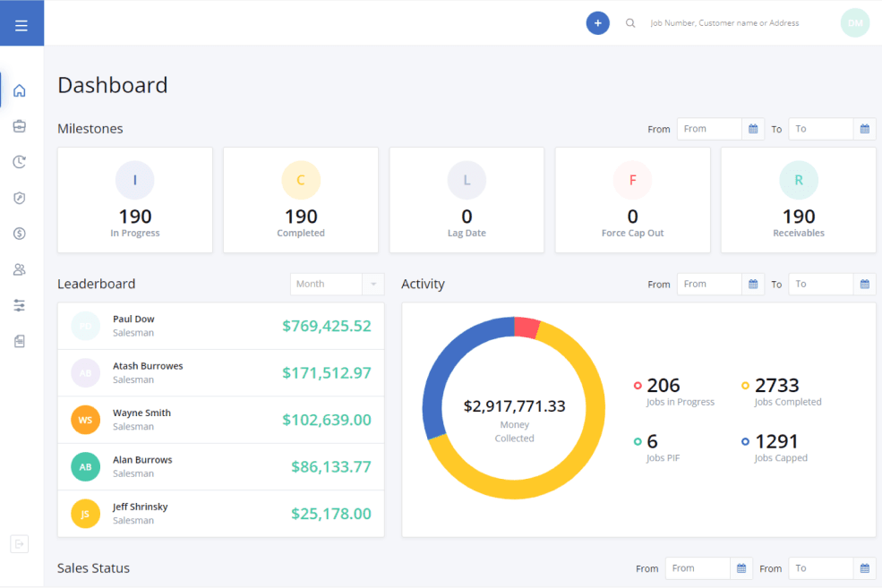Click the blue plus add button

(597, 23)
